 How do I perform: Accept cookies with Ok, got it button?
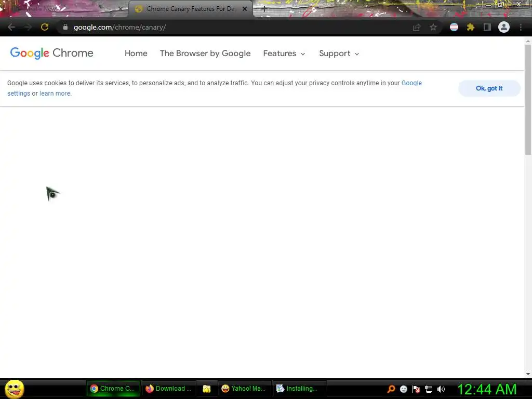coord(489,88)
